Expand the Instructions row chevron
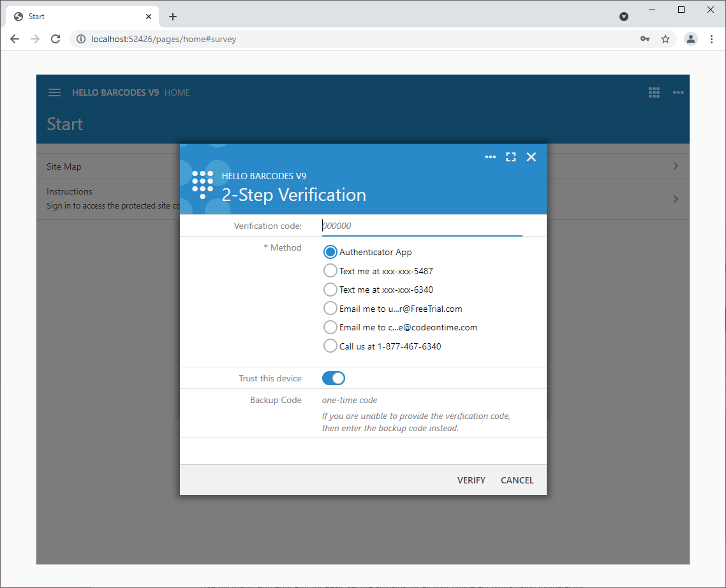 676,199
